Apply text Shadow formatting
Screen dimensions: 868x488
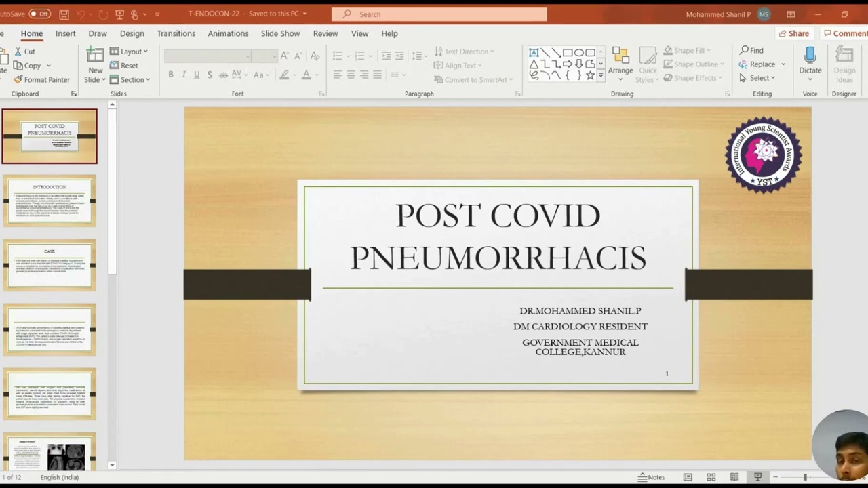[x=210, y=75]
